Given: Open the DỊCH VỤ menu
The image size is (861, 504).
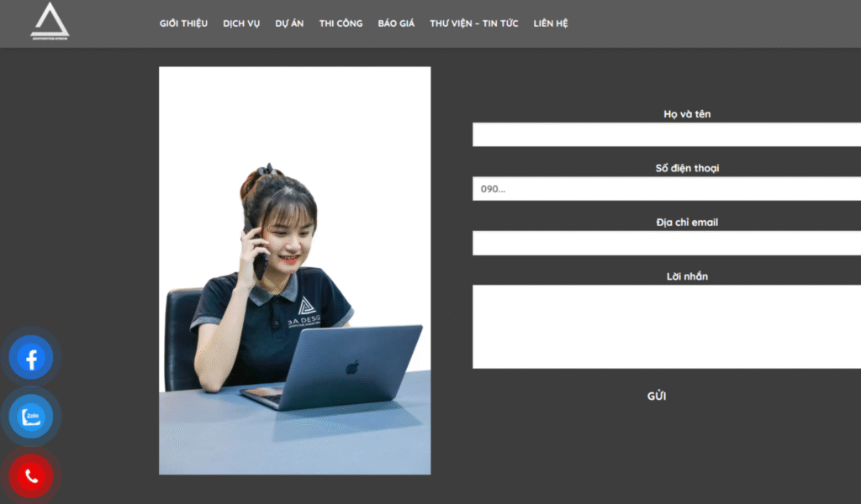Looking at the screenshot, I should point(241,24).
